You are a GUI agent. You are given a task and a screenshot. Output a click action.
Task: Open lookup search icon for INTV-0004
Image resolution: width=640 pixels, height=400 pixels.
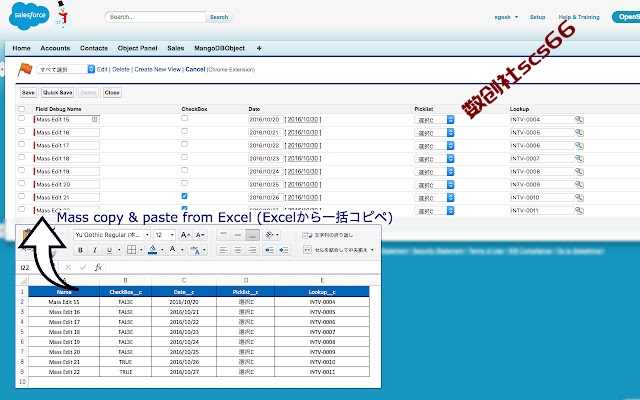click(x=579, y=120)
